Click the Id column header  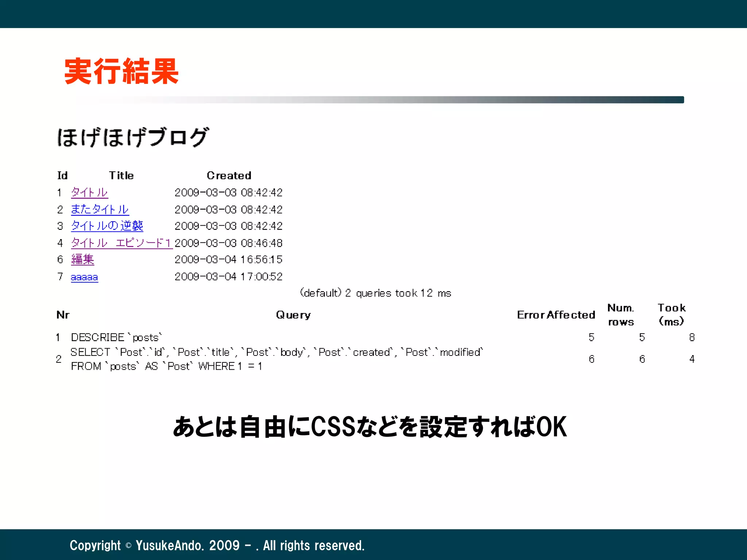[62, 175]
